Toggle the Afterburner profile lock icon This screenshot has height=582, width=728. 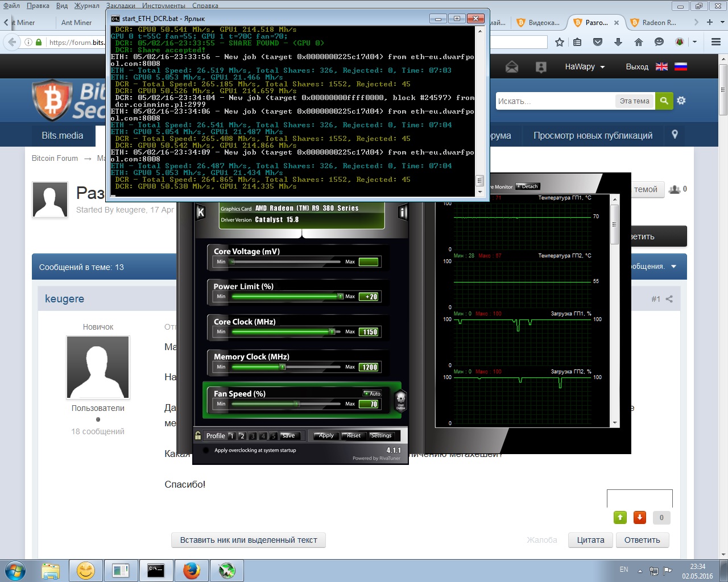point(198,435)
